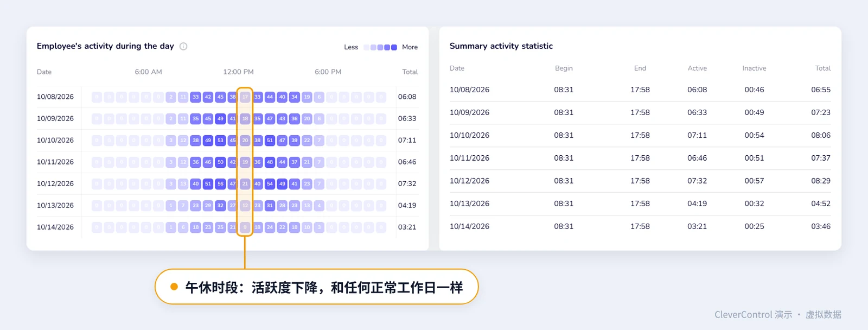Click 10/12/2026 date in Summary table
Screen dimensions: 868x330
pos(469,181)
